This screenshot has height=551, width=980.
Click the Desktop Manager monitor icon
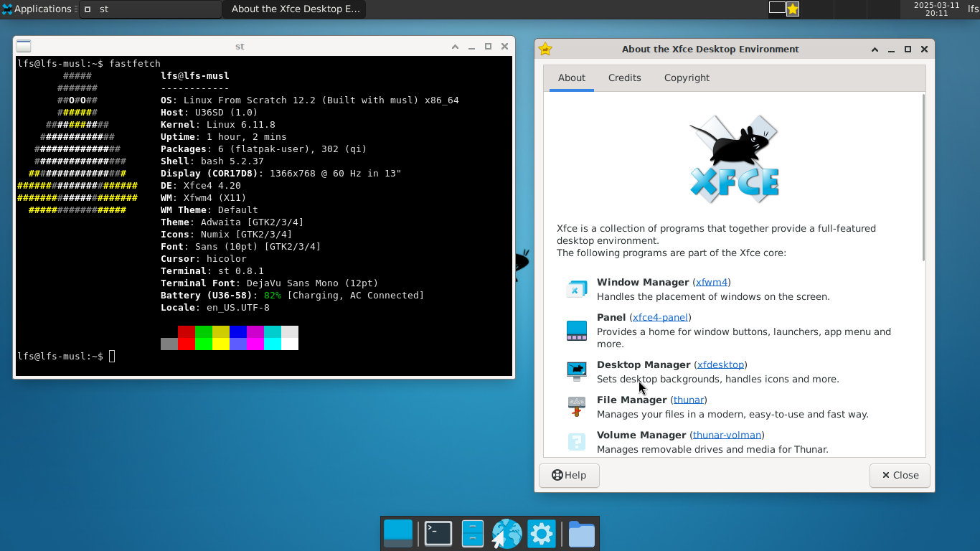[x=576, y=371]
